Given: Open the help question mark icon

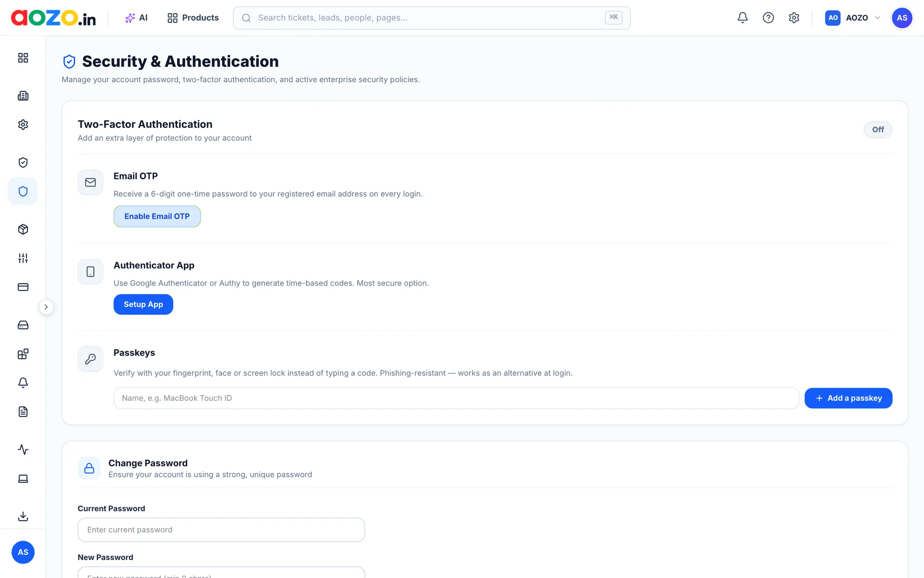Looking at the screenshot, I should click(x=768, y=17).
